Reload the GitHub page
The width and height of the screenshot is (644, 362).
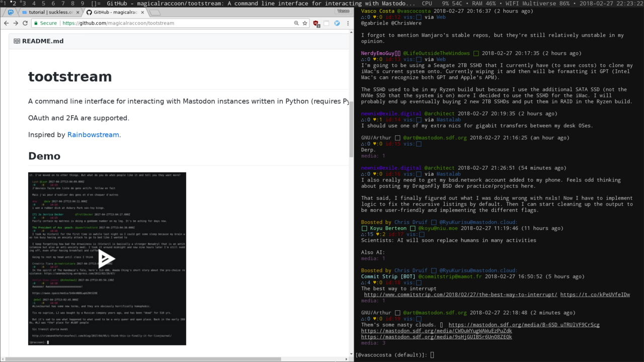click(25, 23)
